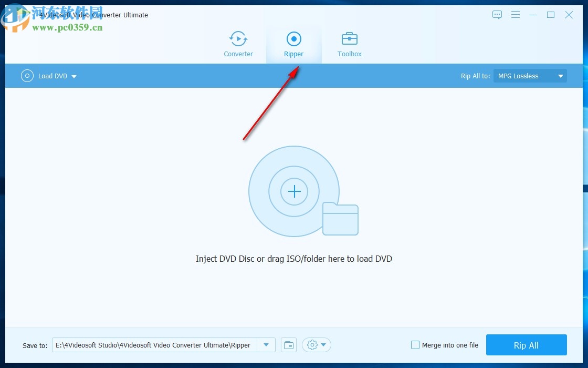Click the Rip All button
Screen dimensions: 588x368
526,345
